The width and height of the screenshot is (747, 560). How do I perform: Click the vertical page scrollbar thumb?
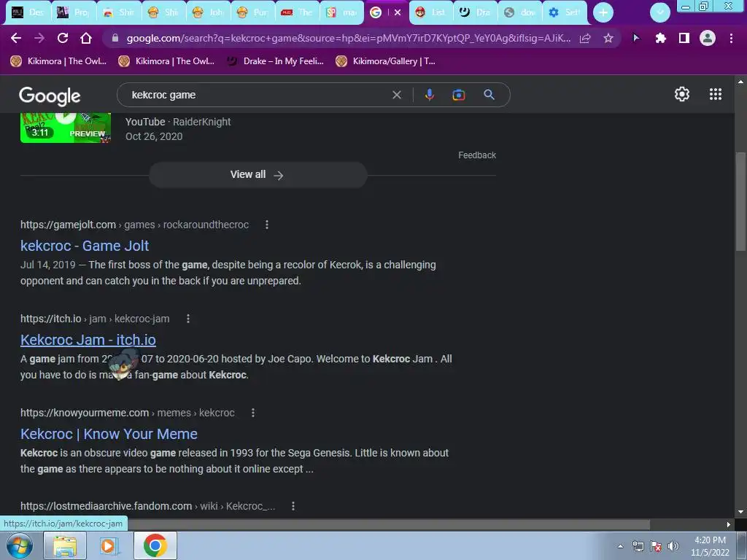[x=740, y=201]
